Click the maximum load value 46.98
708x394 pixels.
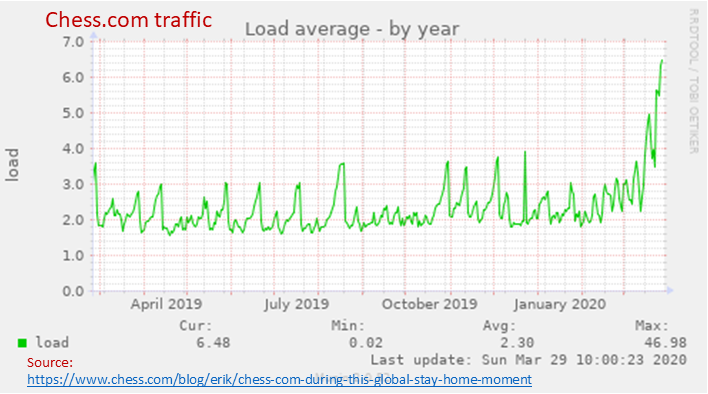coord(665,343)
